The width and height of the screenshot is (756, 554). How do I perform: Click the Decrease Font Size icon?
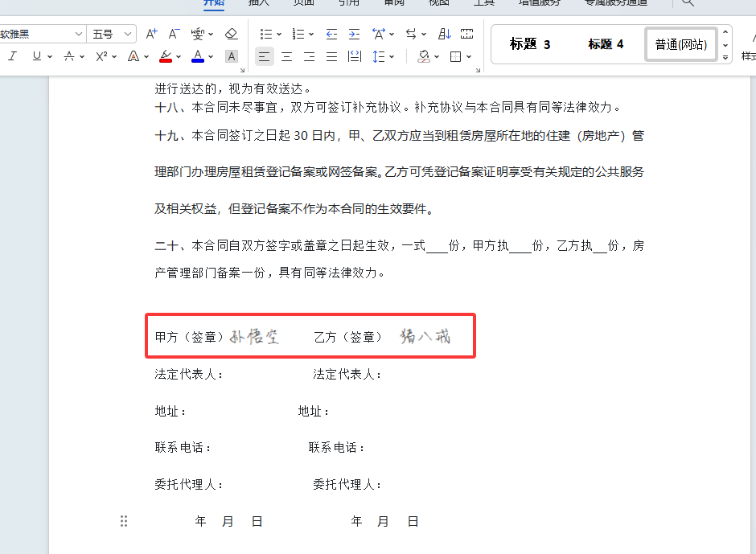[x=174, y=34]
